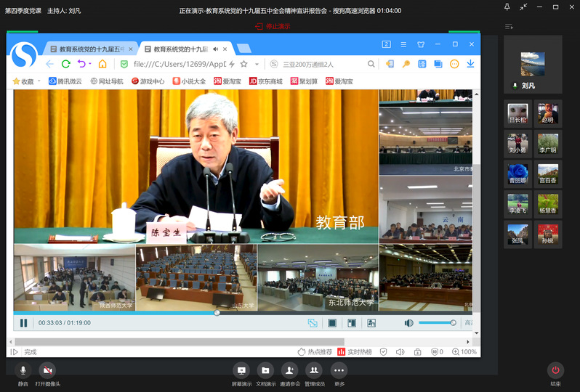The image size is (580, 392).
Task: Switch to the first 教育系统党的十九届 browser tab
Action: tap(87, 49)
